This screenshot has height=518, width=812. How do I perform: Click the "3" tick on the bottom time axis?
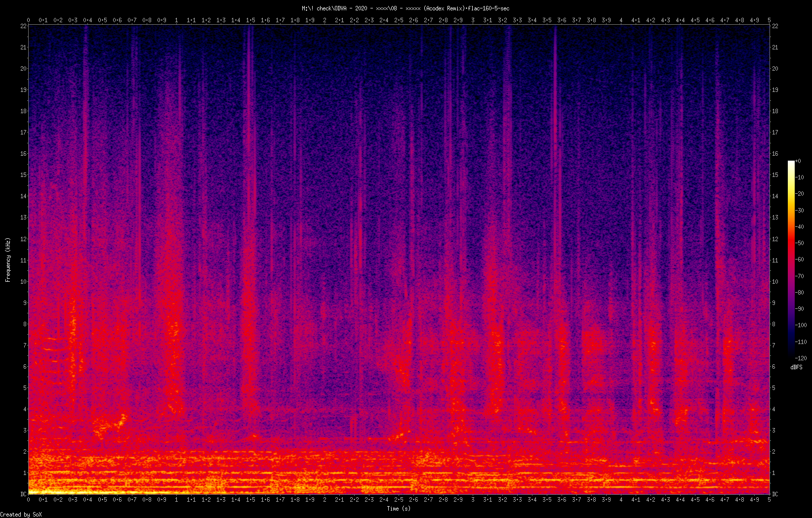(x=473, y=500)
